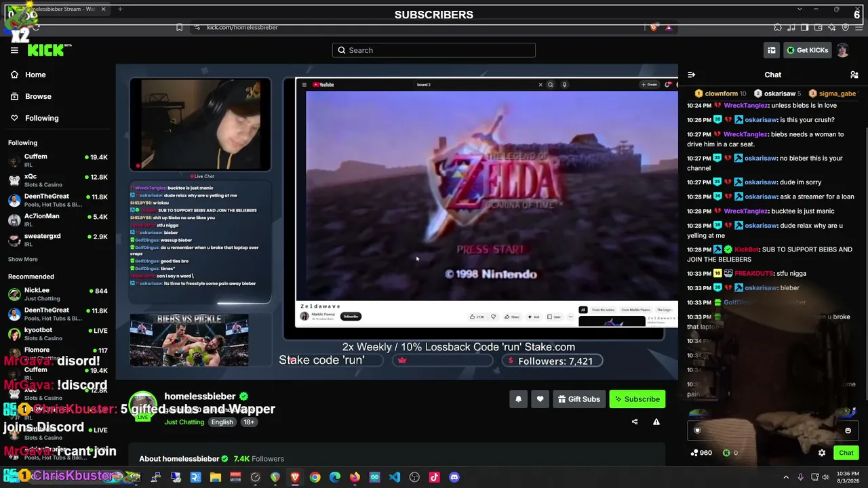Viewport: 868px width, 488px height.
Task: Click the green Subscribe button
Action: 637,399
